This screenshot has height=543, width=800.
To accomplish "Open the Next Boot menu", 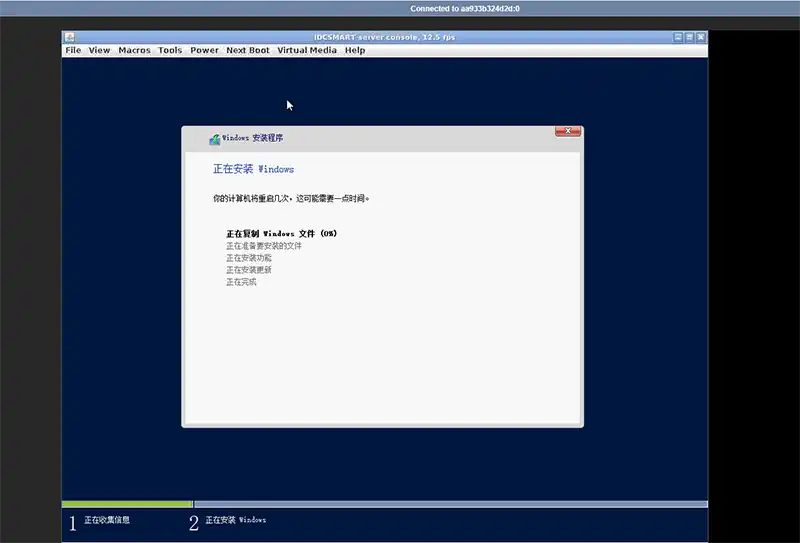I will [247, 50].
